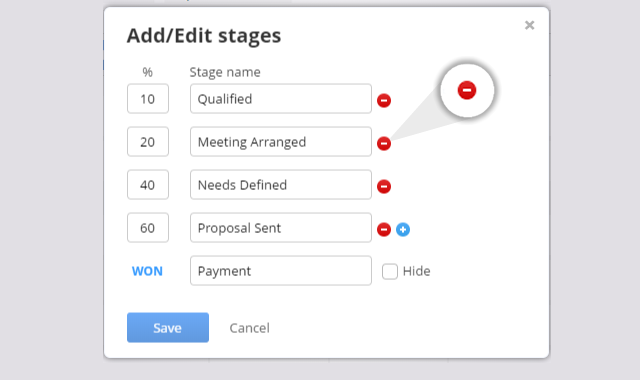Click the blue WON label
The width and height of the screenshot is (640, 380).
[x=147, y=271]
